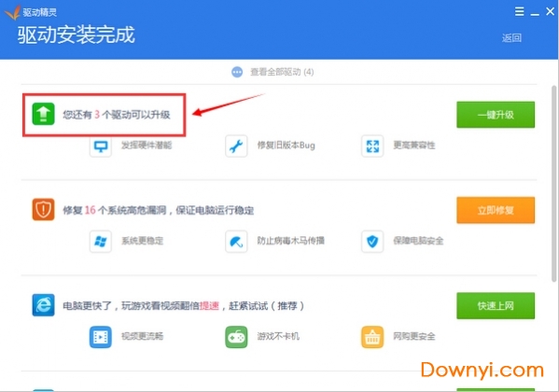The height and width of the screenshot is (392, 559).
Task: Close the 驱动精灵 window
Action: (x=550, y=11)
